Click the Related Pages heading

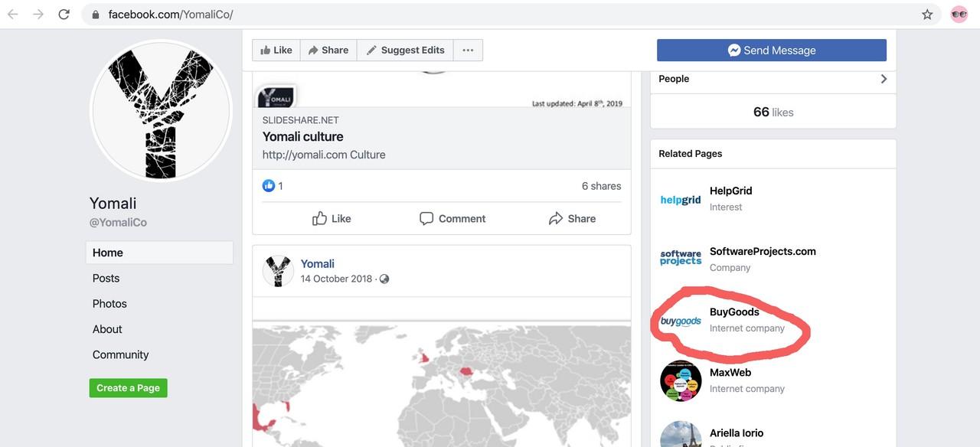pos(691,154)
